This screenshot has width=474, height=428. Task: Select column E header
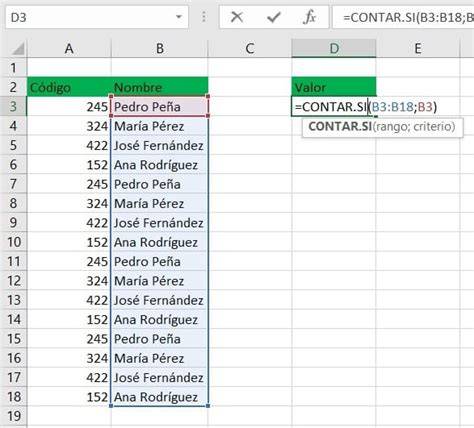click(x=418, y=49)
